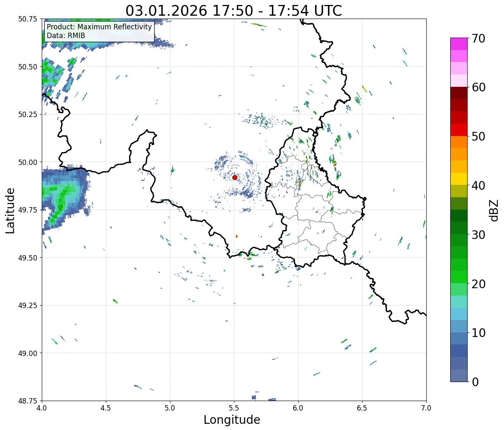Click the latitude tick label 49.50
The width and height of the screenshot is (504, 430).
tap(28, 258)
